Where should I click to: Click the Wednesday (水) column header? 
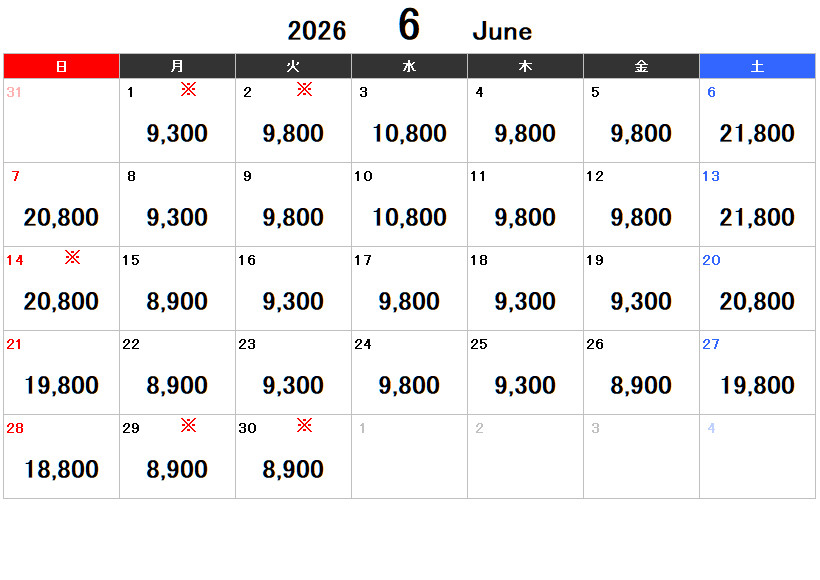pyautogui.click(x=409, y=66)
